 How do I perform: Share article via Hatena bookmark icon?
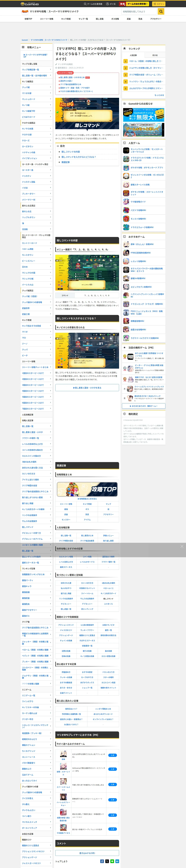(x=117, y=861)
